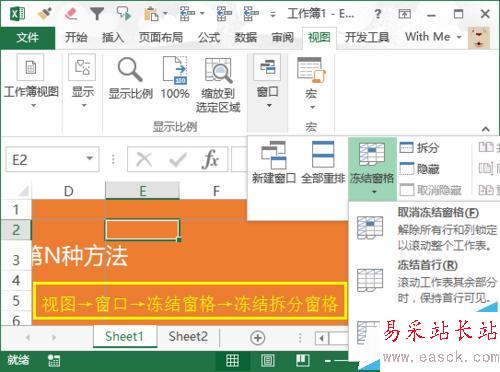The image size is (500, 372).
Task: Open the File (文件) tab
Action: pyautogui.click(x=28, y=37)
